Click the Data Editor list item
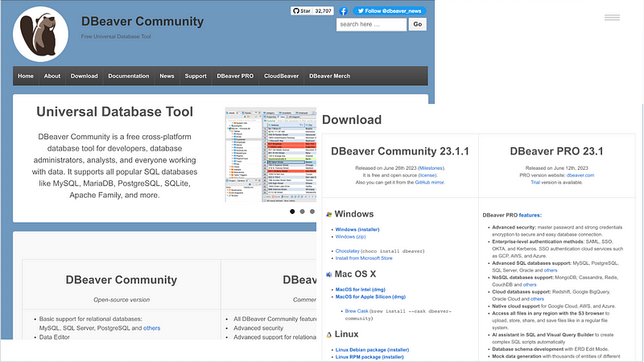The width and height of the screenshot is (644, 362). [x=54, y=337]
